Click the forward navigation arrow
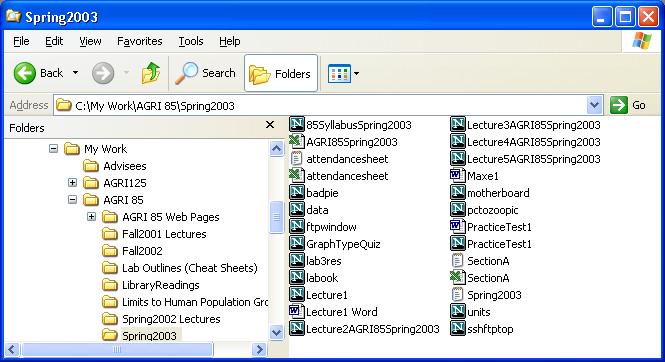This screenshot has height=362, width=665. [x=103, y=73]
